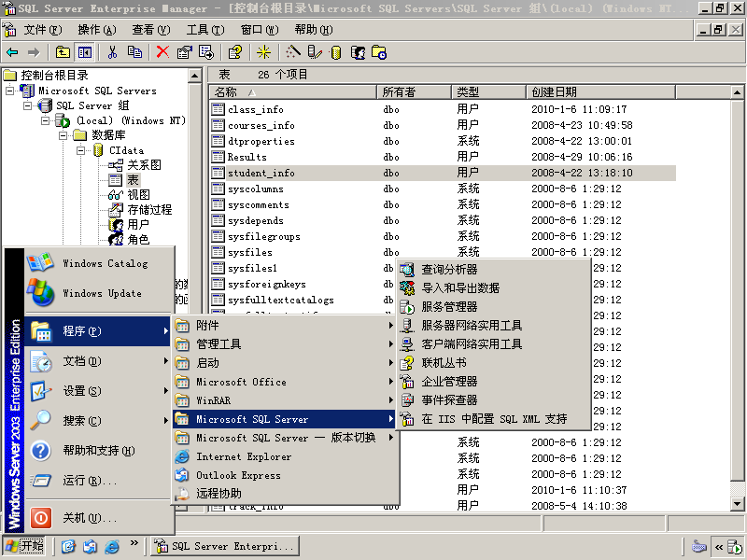Click the Copy toolbar icon

pyautogui.click(x=134, y=52)
